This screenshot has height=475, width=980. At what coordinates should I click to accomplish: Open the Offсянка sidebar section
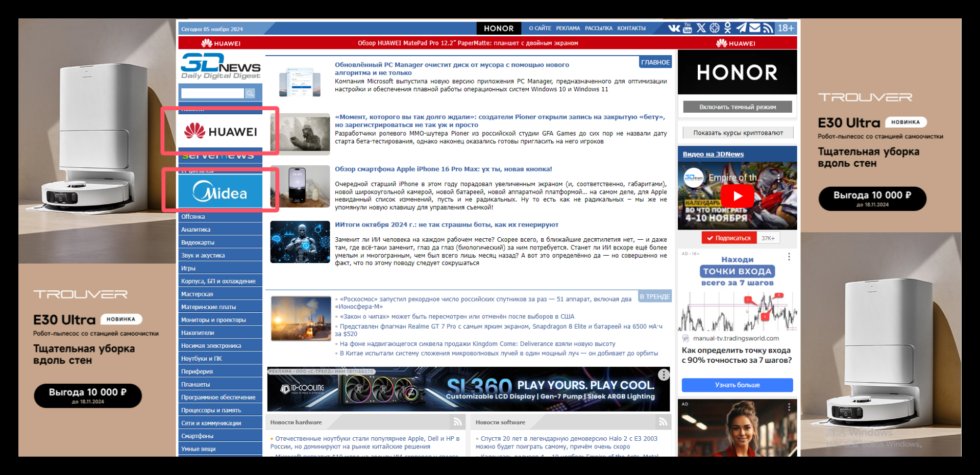(x=220, y=217)
